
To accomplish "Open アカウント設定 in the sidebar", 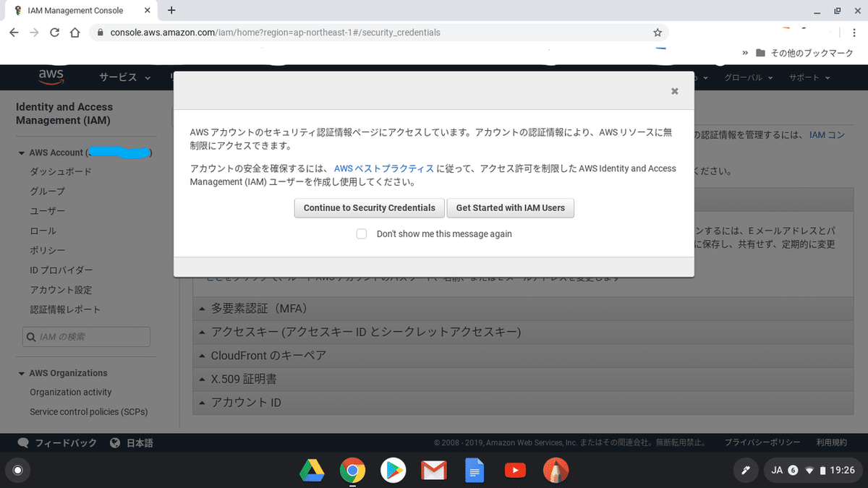I will 61,290.
